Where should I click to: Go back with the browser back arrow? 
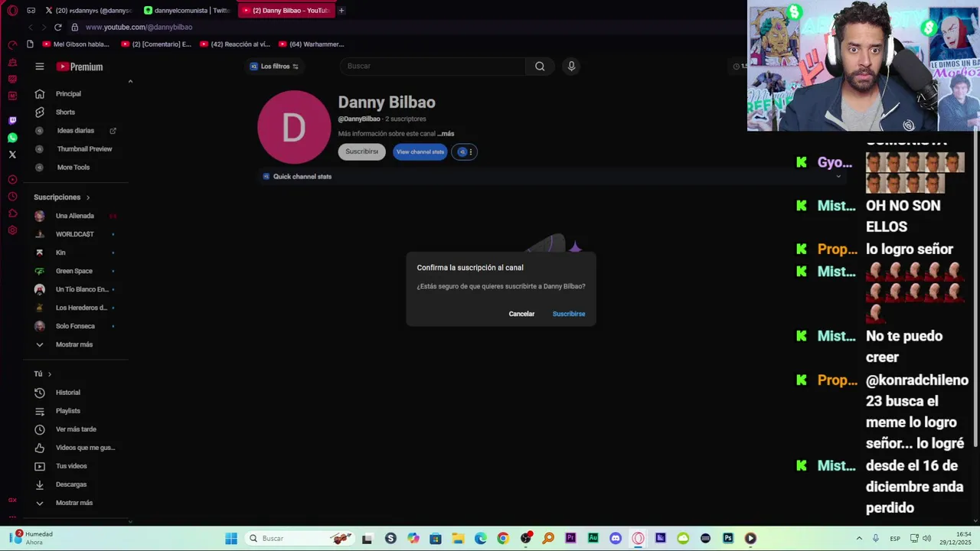(x=31, y=27)
